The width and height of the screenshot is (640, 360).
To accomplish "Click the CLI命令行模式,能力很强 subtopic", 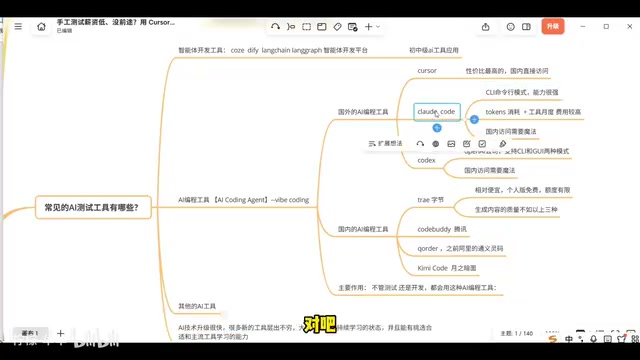I will [x=522, y=92].
